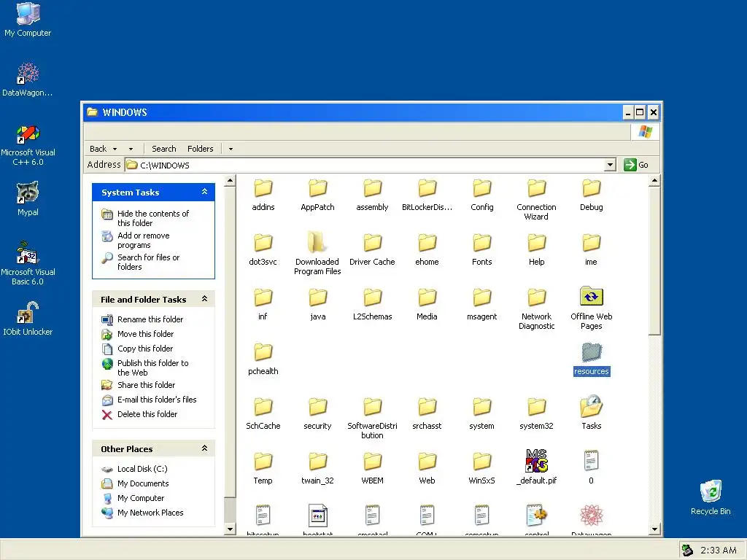
Task: Select the WinSxS folder
Action: (x=481, y=469)
